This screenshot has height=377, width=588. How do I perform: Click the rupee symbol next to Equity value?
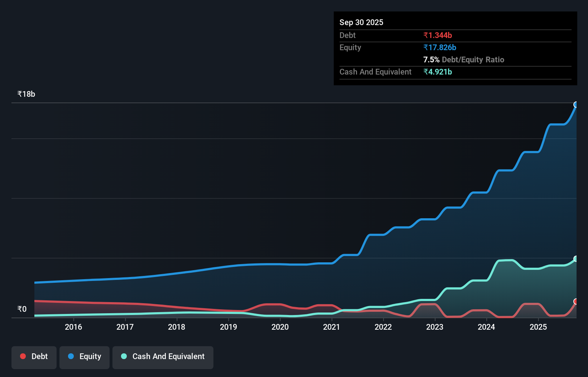[426, 47]
